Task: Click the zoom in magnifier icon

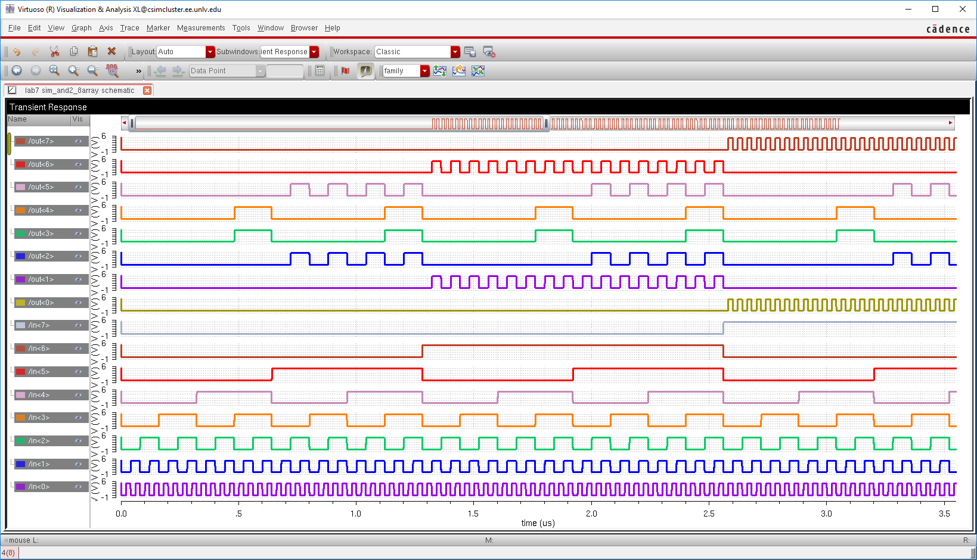Action: click(x=73, y=71)
